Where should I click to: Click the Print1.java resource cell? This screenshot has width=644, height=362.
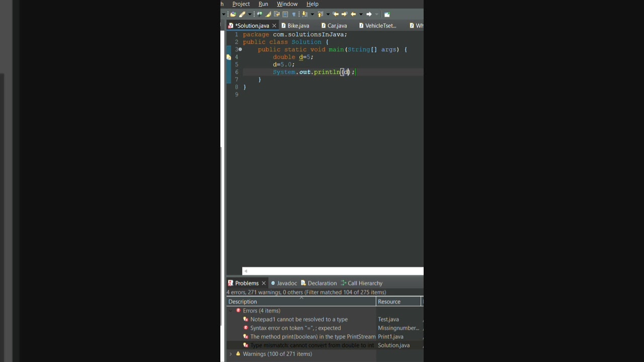(x=391, y=337)
